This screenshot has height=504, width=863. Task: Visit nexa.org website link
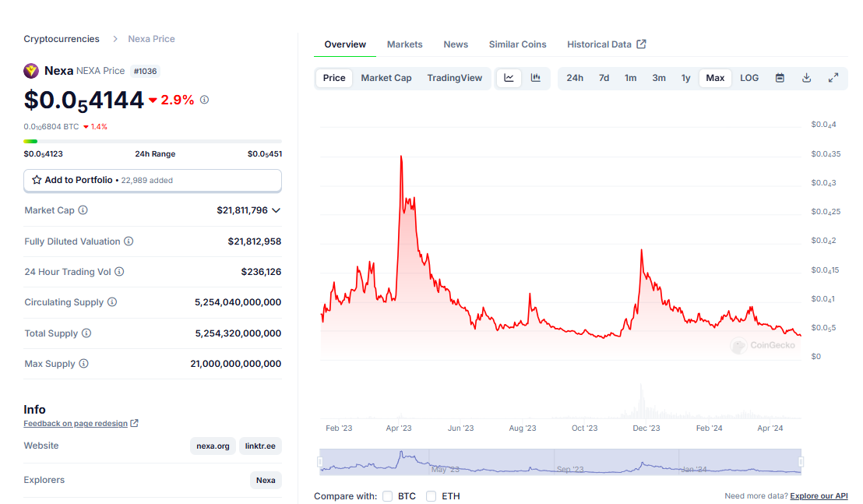tap(213, 446)
